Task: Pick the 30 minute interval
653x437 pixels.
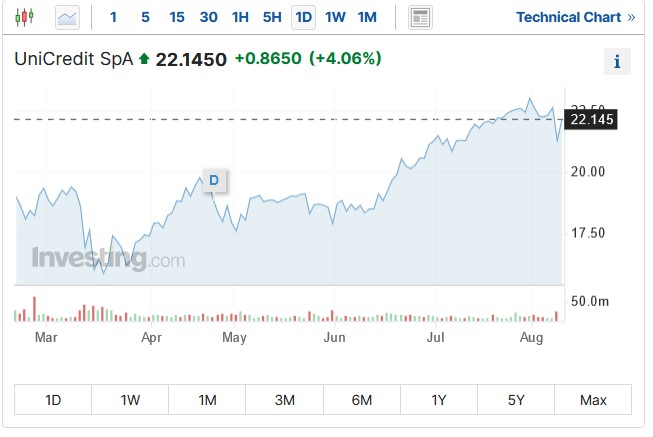Action: point(208,17)
